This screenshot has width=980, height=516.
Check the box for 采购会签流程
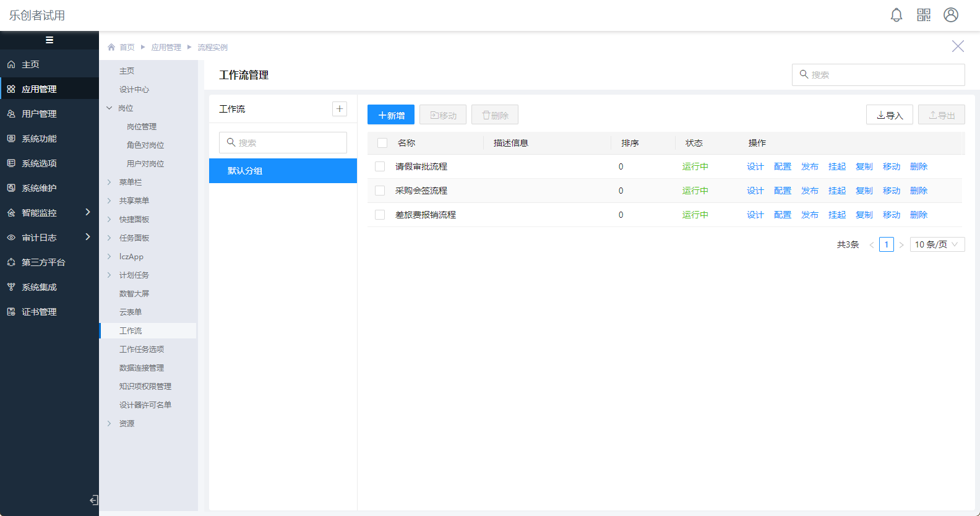coord(380,191)
